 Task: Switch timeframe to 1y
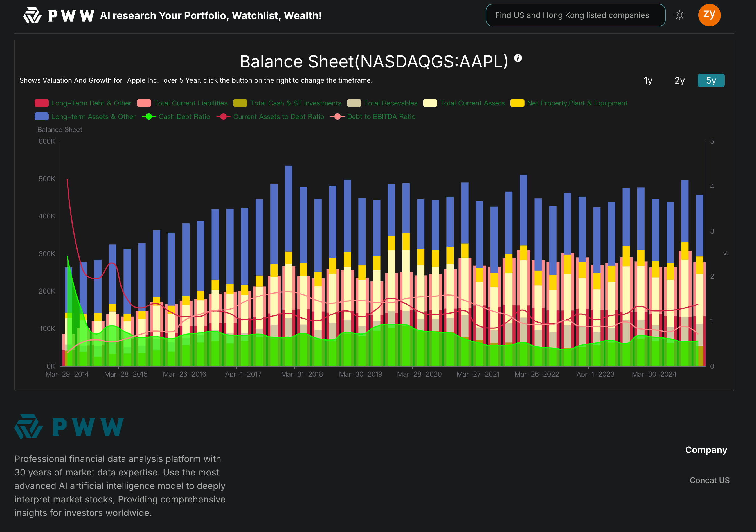[x=648, y=81]
